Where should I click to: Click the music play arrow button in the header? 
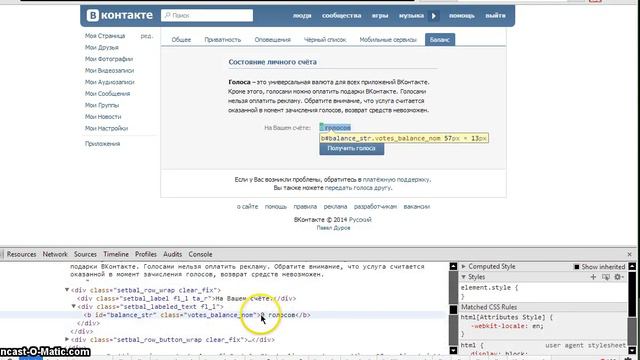tap(433, 16)
